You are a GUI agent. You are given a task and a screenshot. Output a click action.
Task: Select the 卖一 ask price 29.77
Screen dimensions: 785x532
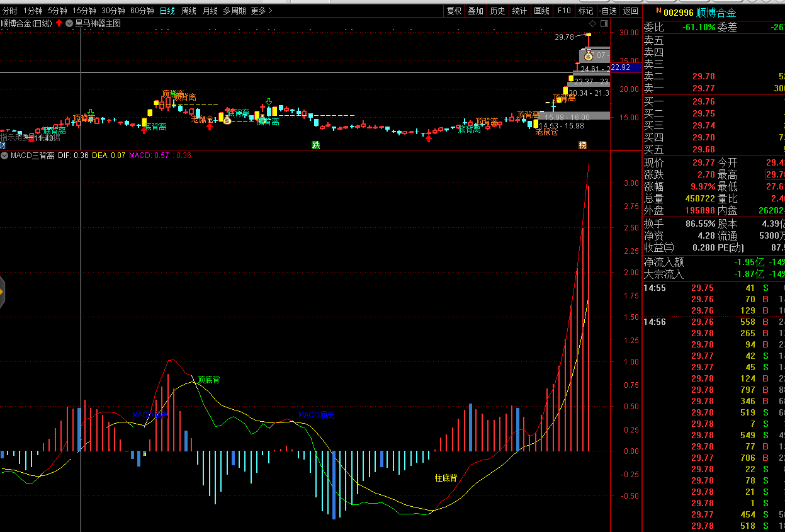pos(704,88)
